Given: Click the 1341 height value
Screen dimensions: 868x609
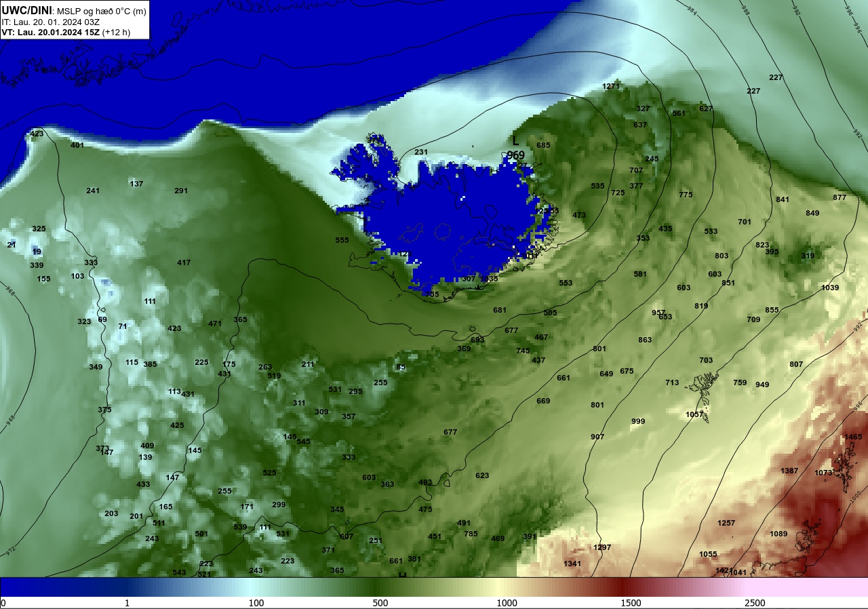Looking at the screenshot, I should (572, 564).
